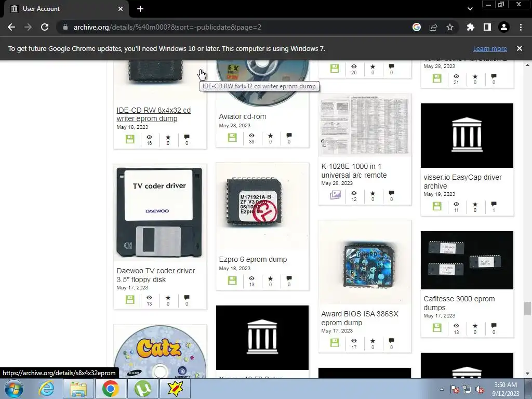Click visser.io EasyCap archive logo thumbnail

click(467, 136)
